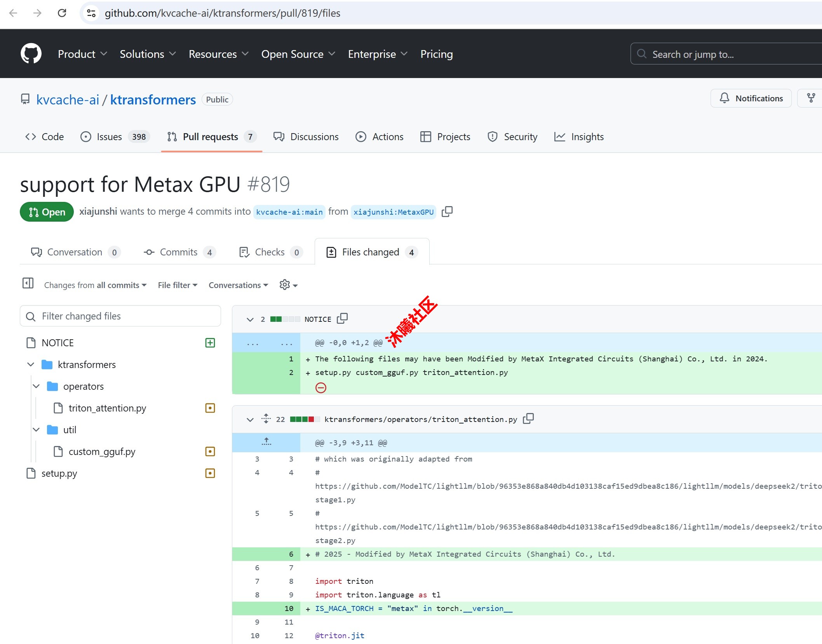Open diff settings gear dropdown
Image resolution: width=822 pixels, height=644 pixels.
pos(288,285)
